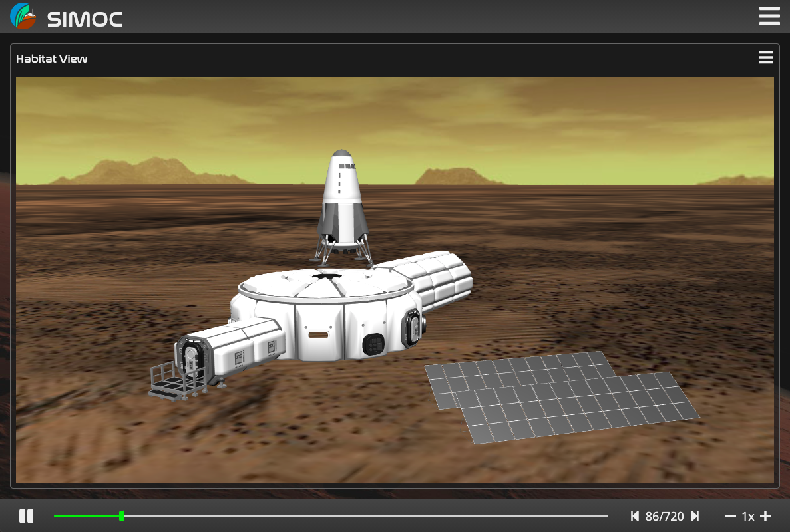Increase playback speed with plus icon
Image resolution: width=790 pixels, height=532 pixels.
tap(765, 516)
